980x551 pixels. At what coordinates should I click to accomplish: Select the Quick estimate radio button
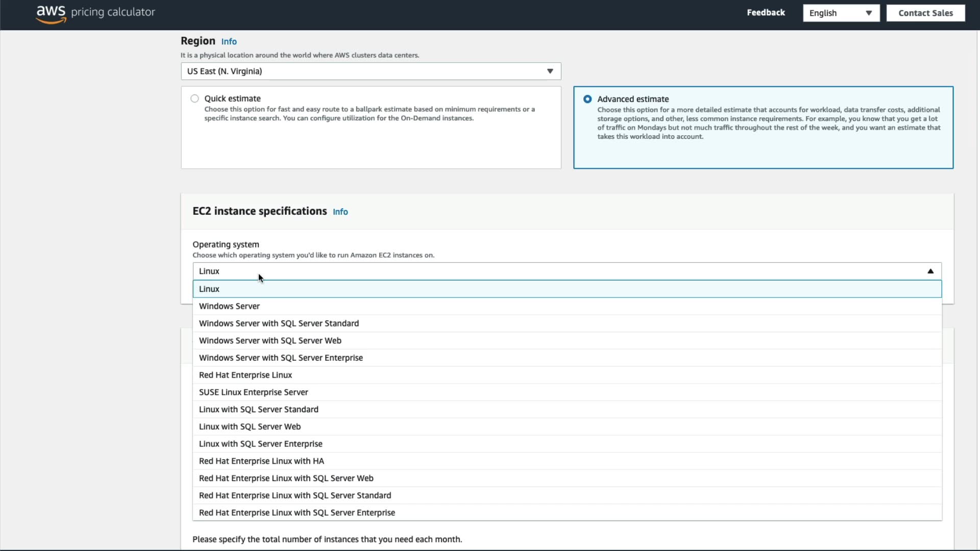coord(194,99)
